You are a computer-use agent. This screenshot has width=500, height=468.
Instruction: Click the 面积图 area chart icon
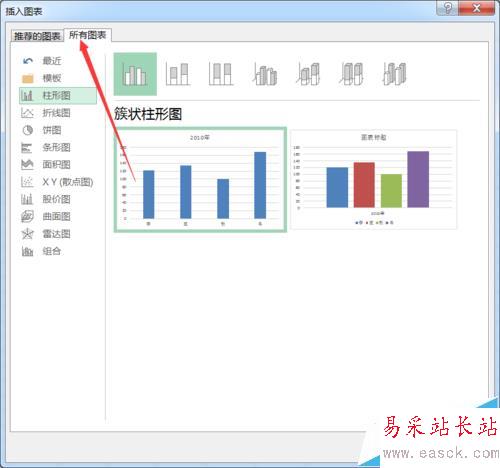27,164
